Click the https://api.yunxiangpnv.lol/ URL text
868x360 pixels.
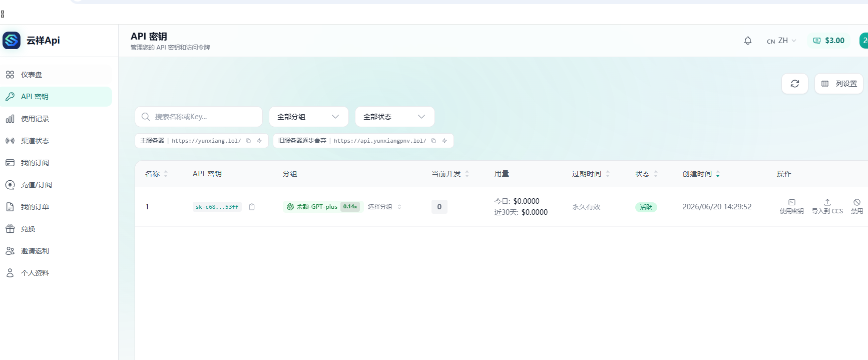tap(380, 141)
